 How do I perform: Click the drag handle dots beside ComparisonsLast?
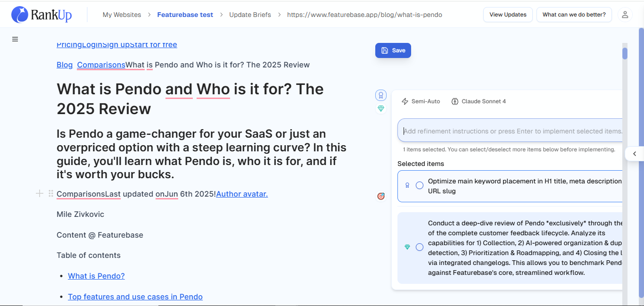(x=51, y=193)
